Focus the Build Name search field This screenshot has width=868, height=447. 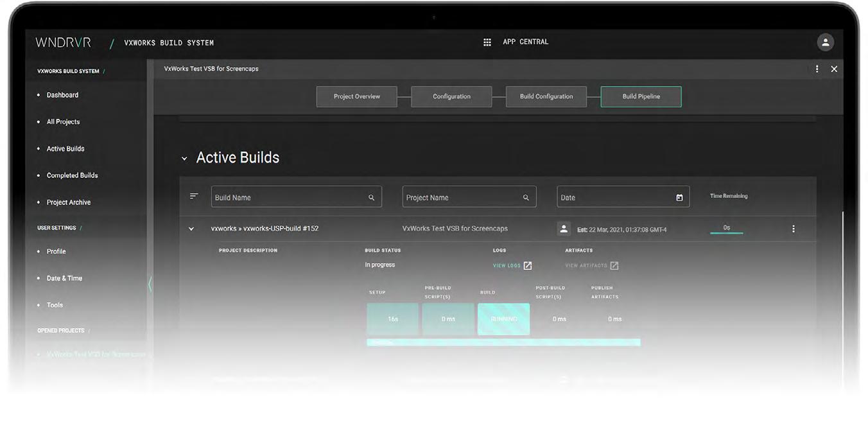[296, 197]
